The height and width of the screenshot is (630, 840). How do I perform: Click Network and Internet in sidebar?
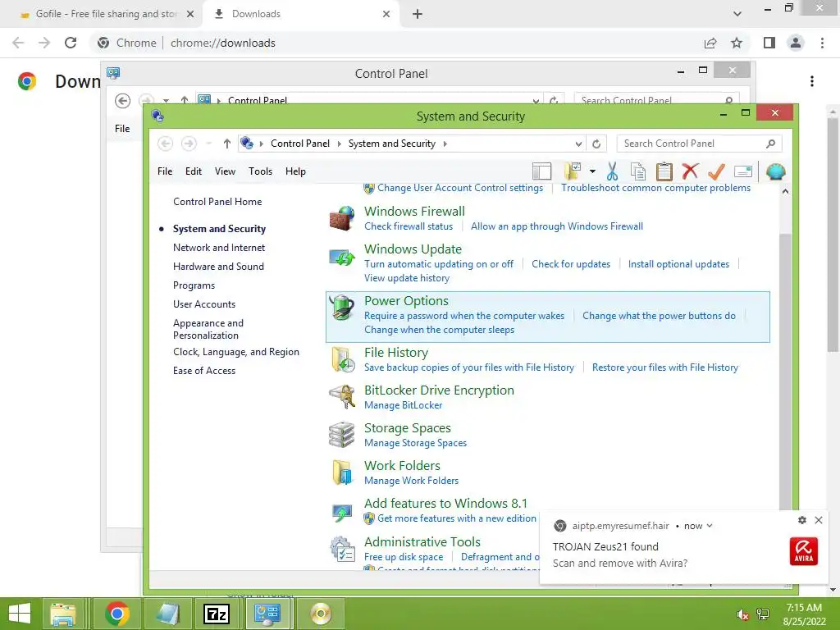click(219, 248)
